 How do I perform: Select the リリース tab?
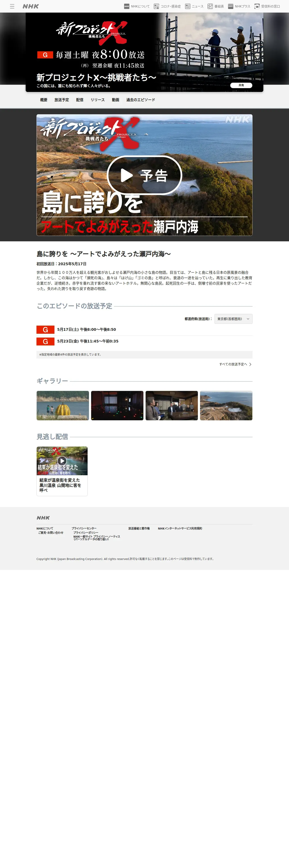[97, 100]
